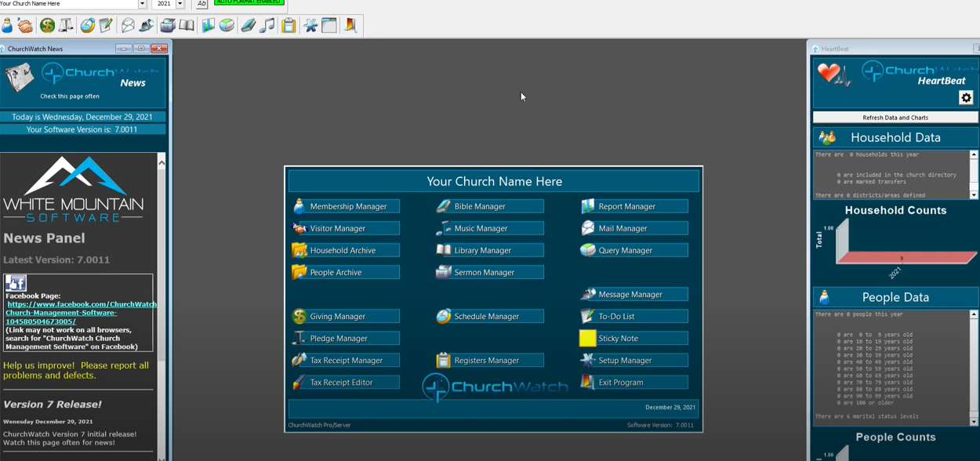This screenshot has width=980, height=461.
Task: Click the music note toolbar icon
Action: pos(267,26)
